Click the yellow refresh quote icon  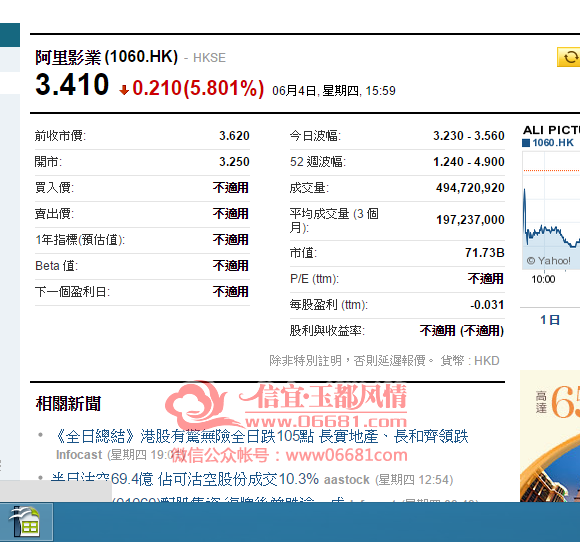(x=569, y=57)
